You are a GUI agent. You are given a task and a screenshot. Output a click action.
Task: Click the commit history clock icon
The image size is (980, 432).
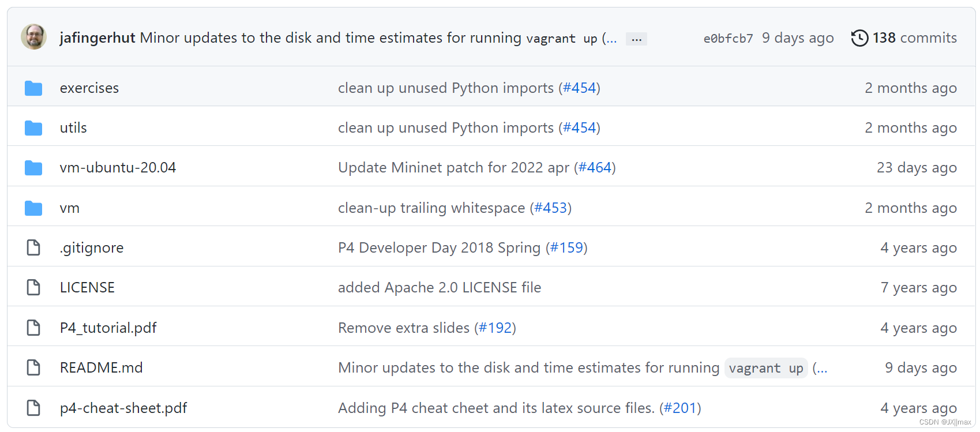pos(859,38)
